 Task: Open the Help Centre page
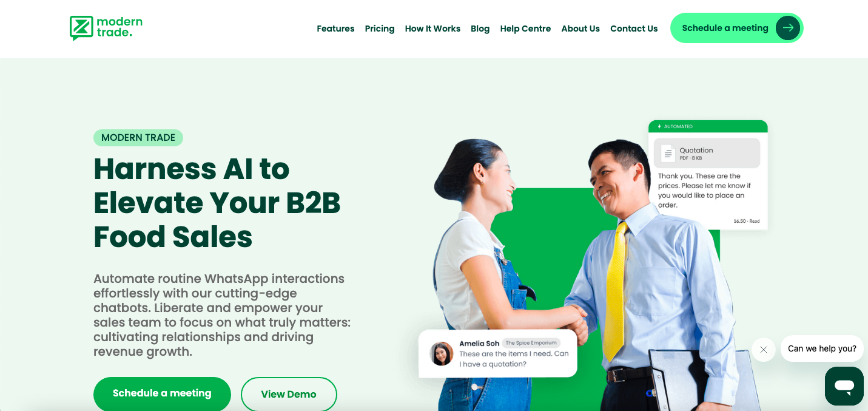[525, 29]
